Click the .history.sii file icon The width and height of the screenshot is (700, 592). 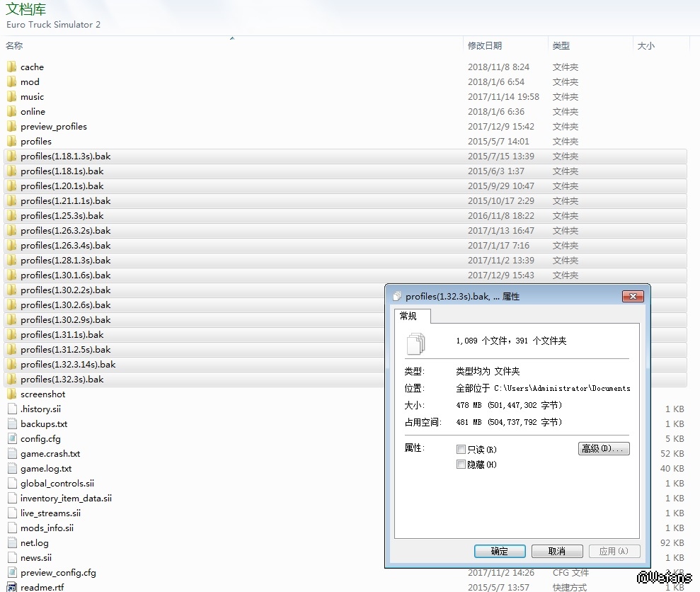[12, 409]
